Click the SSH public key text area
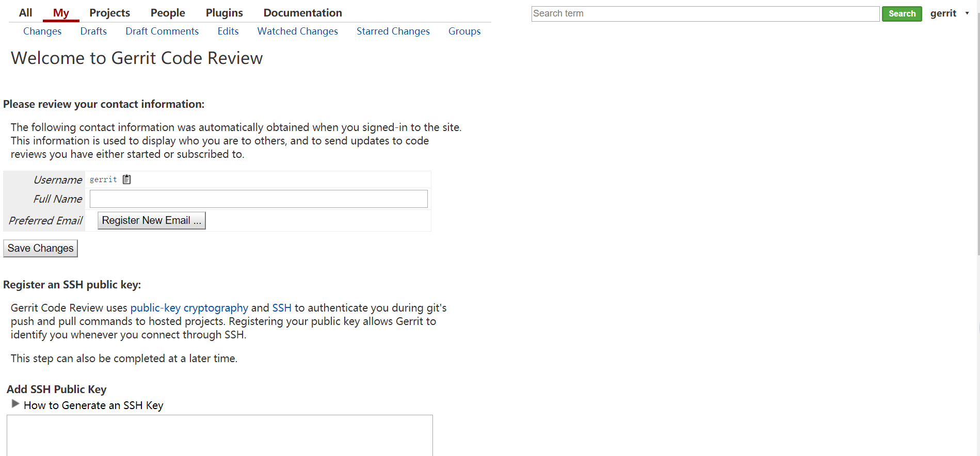This screenshot has width=980, height=456. (x=219, y=435)
